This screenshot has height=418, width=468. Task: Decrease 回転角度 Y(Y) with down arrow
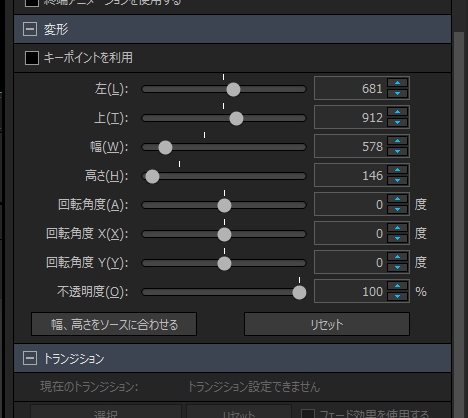(397, 268)
